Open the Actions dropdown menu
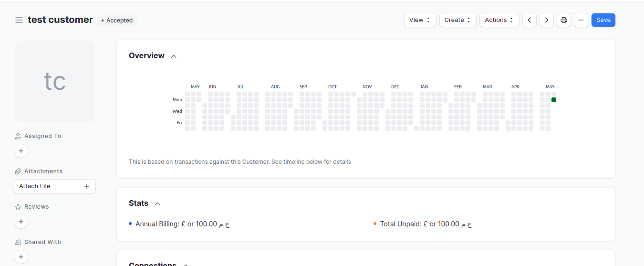The height and width of the screenshot is (266, 644). pos(499,20)
